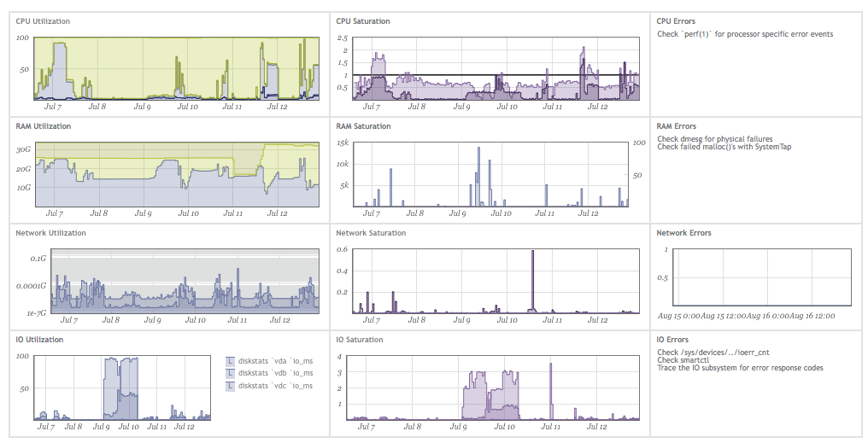
Task: Click the vdc legend swatch icon
Action: pos(230,386)
